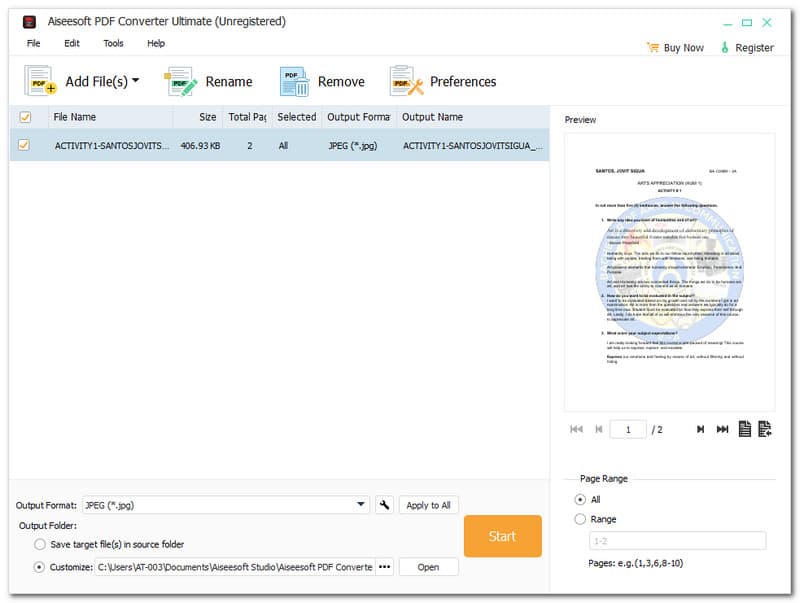The width and height of the screenshot is (800, 603).
Task: Close the PDF Converter window
Action: (767, 22)
